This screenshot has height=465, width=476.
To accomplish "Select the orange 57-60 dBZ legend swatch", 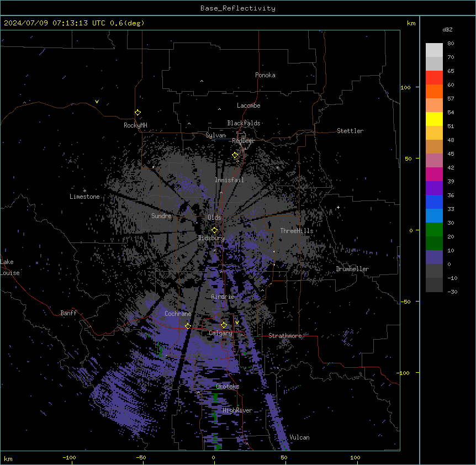I will pos(434,91).
